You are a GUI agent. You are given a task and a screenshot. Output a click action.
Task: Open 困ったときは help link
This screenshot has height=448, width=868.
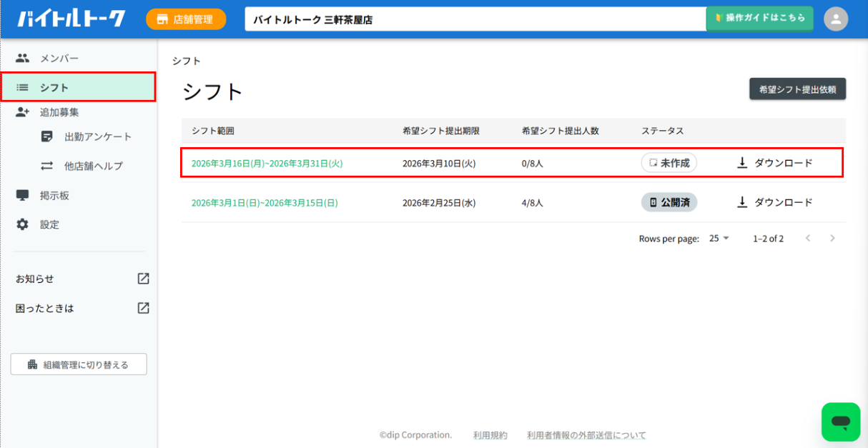pyautogui.click(x=45, y=308)
